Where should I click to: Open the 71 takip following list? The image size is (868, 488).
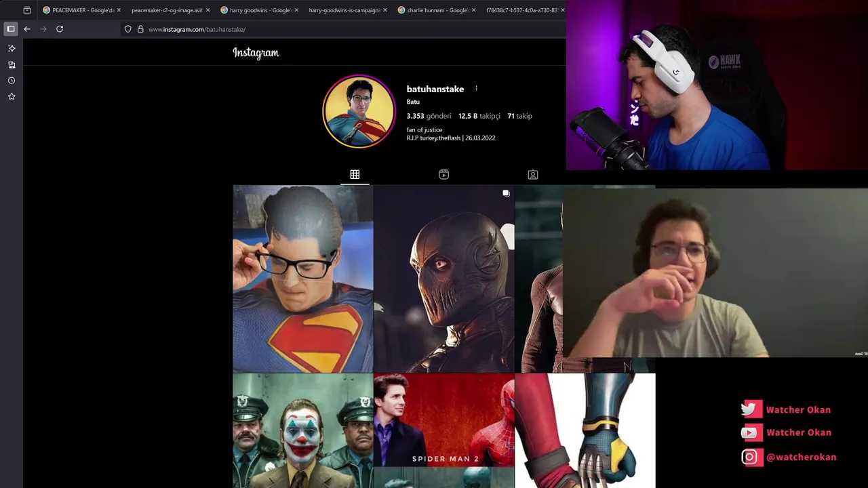(x=520, y=116)
